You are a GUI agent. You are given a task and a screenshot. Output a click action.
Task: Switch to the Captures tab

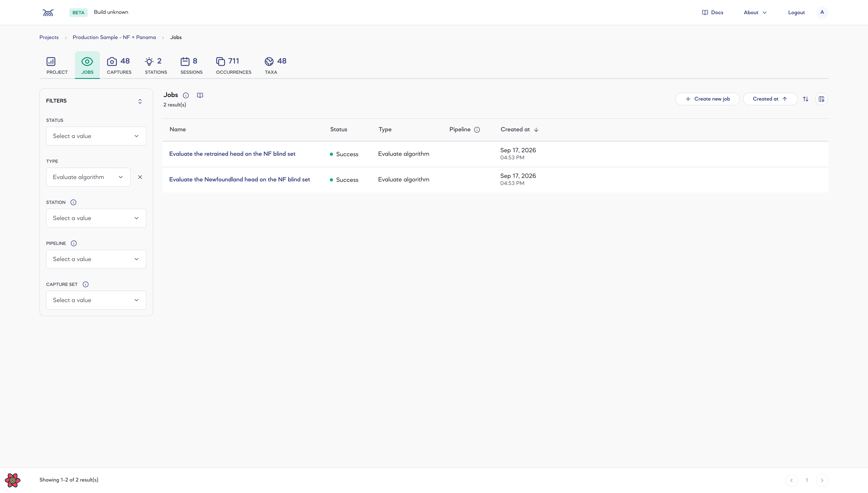(x=119, y=65)
